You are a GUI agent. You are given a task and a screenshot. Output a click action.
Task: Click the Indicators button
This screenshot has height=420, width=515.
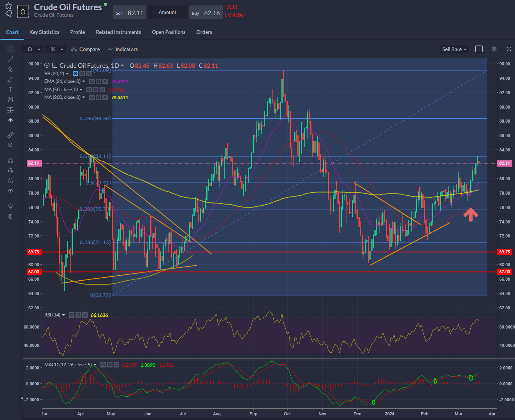click(x=123, y=49)
